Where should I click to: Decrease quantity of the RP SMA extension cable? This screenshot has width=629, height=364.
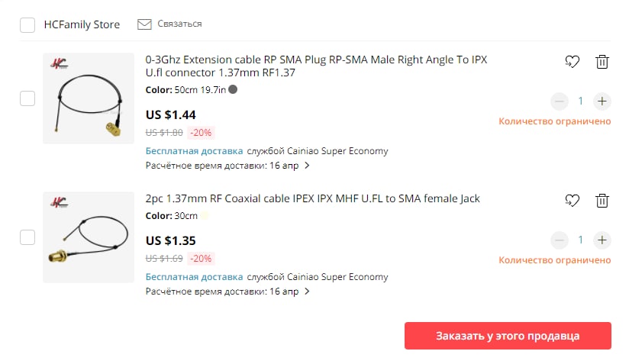click(560, 101)
